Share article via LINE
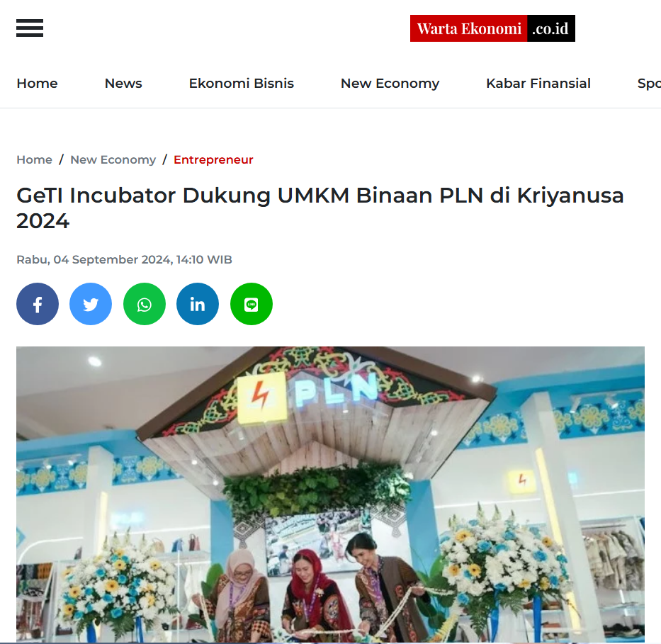 point(252,304)
